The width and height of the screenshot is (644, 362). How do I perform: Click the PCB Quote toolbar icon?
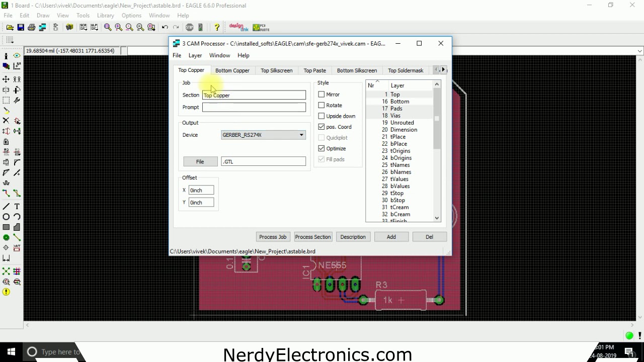click(261, 27)
